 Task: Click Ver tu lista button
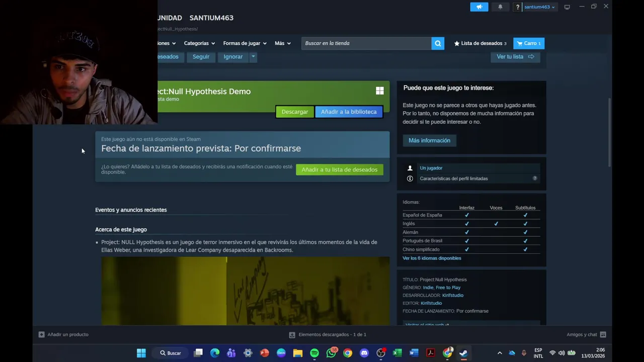pos(515,57)
